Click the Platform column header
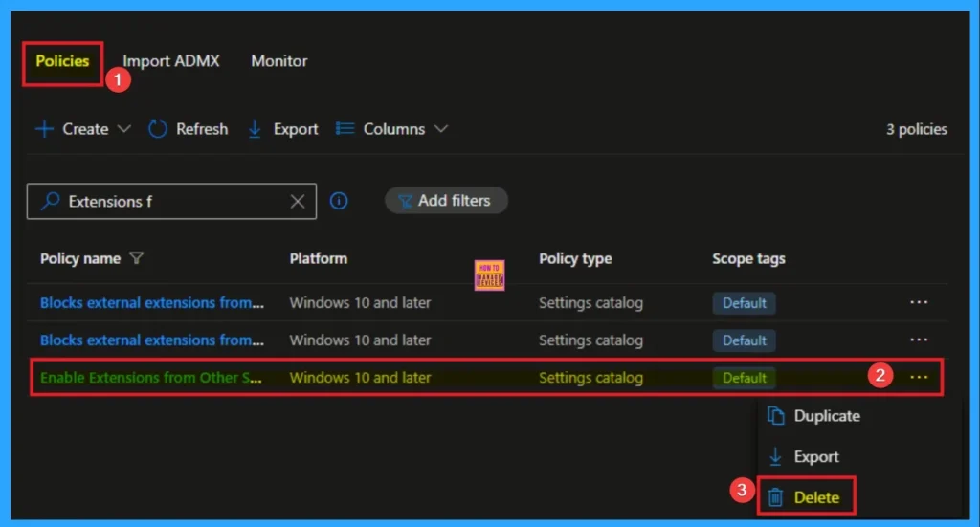Screen dimensions: 980x527 tap(318, 258)
